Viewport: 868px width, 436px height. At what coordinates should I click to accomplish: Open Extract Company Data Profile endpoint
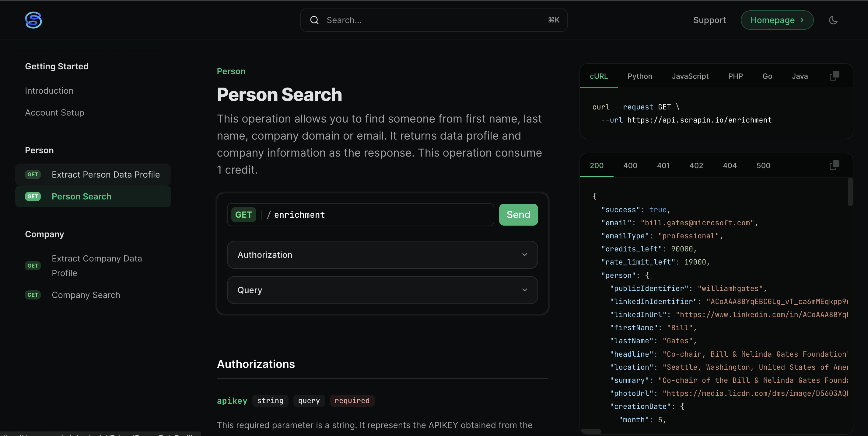pyautogui.click(x=93, y=266)
